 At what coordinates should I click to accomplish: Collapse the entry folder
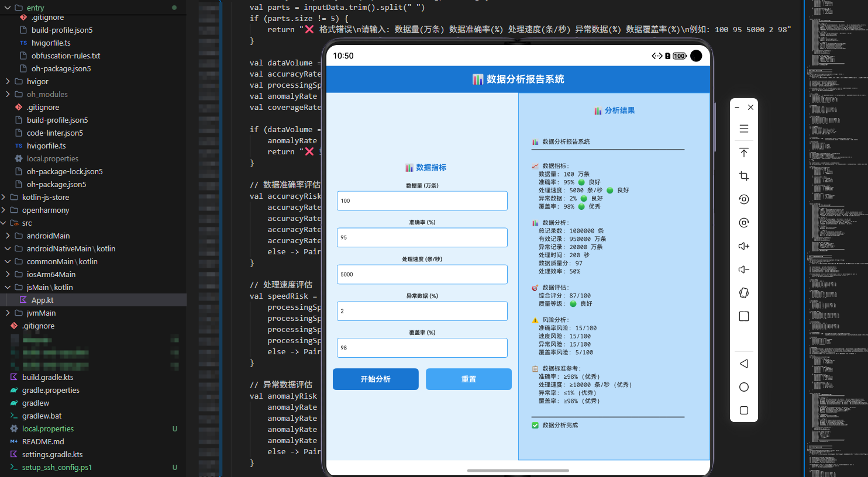tap(8, 8)
